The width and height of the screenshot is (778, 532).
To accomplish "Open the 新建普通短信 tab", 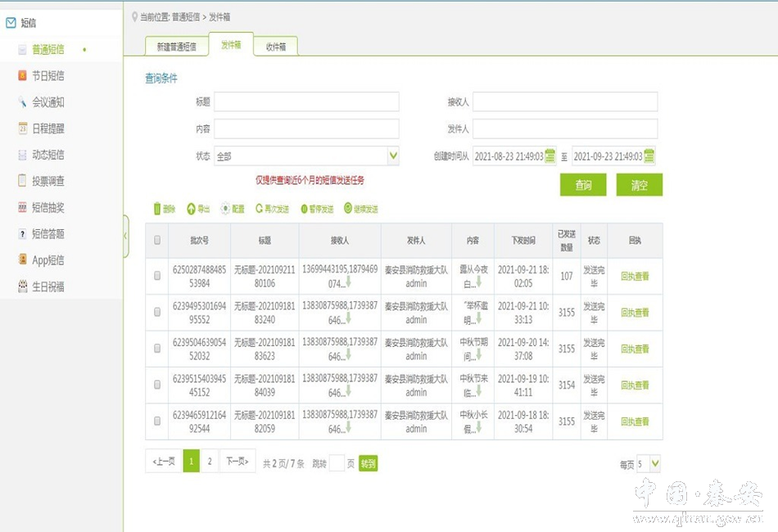I will pyautogui.click(x=176, y=47).
